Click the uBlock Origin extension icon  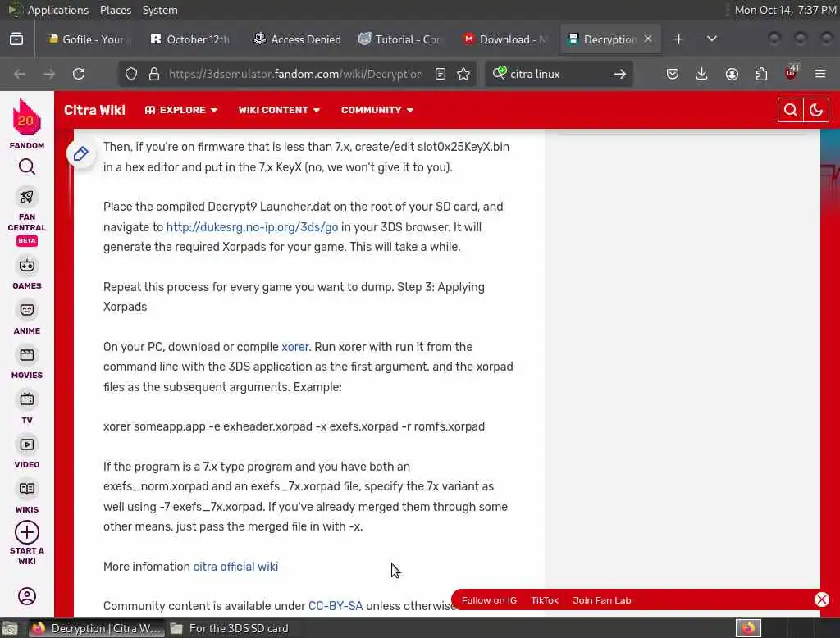click(x=791, y=73)
